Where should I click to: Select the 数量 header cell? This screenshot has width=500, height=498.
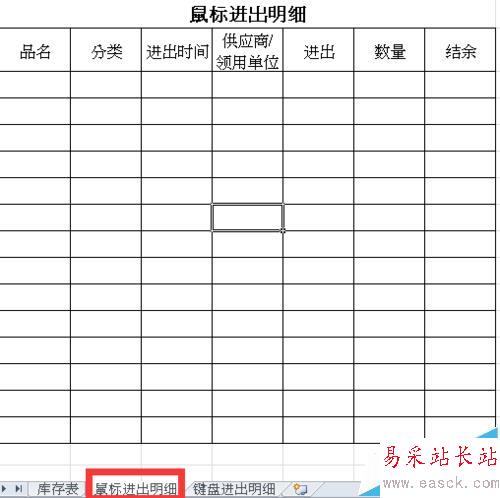(389, 50)
